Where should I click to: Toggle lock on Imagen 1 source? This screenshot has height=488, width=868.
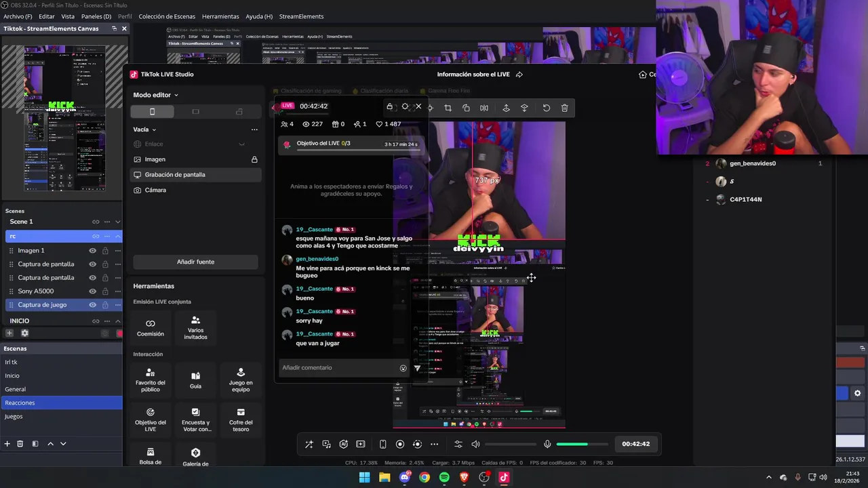[105, 251]
